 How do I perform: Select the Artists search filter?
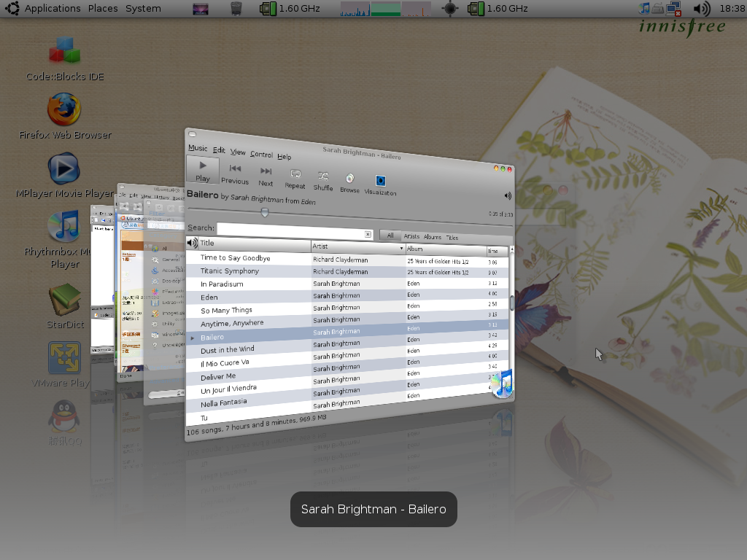pyautogui.click(x=411, y=236)
